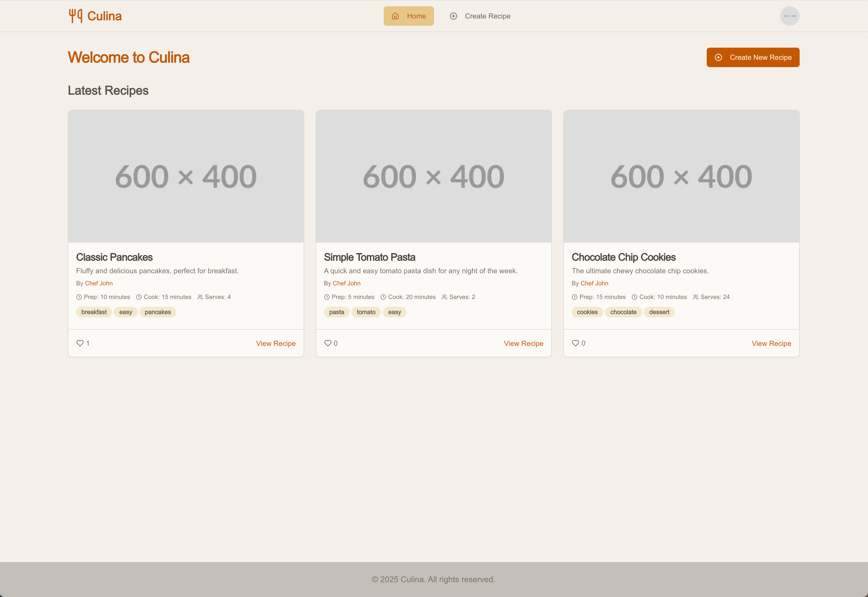Like the Simple Tomato Pasta recipe (heart icon)
This screenshot has width=868, height=597.
(x=328, y=343)
